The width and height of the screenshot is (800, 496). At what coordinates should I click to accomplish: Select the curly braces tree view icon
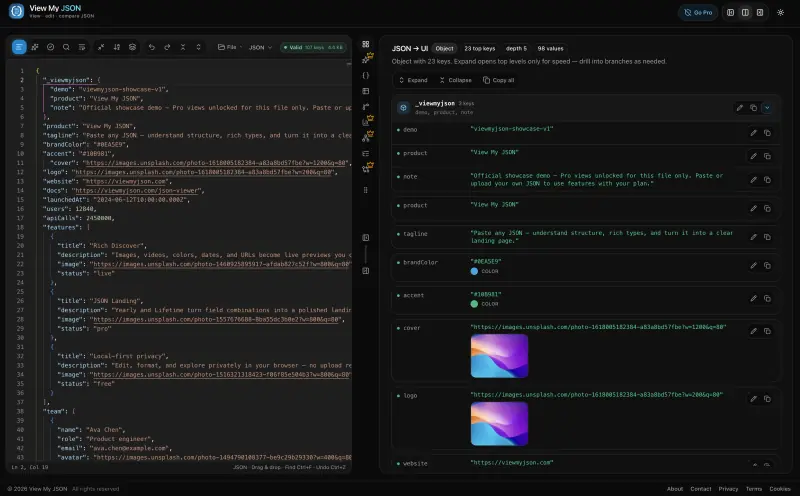(366, 76)
